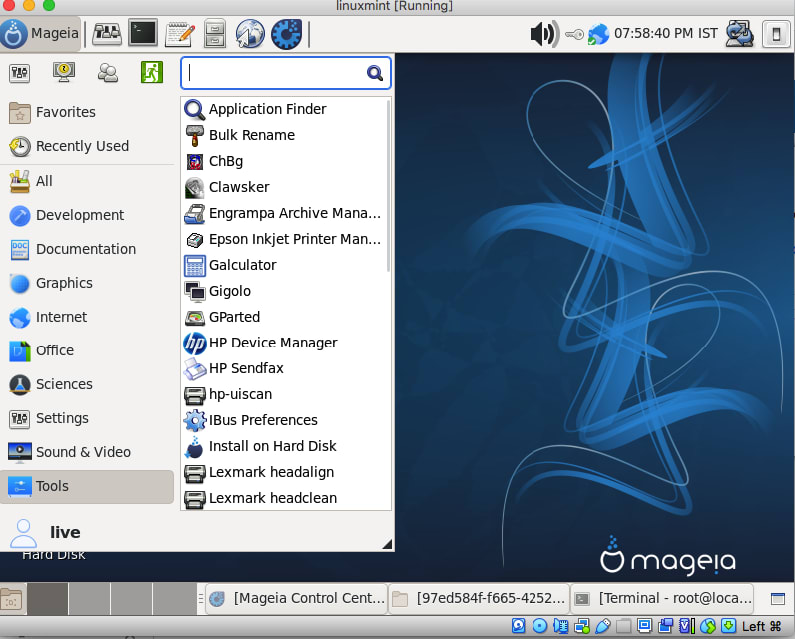795x639 pixels.
Task: Launch Epson Inkjet Printer Manager entry
Action: (284, 239)
